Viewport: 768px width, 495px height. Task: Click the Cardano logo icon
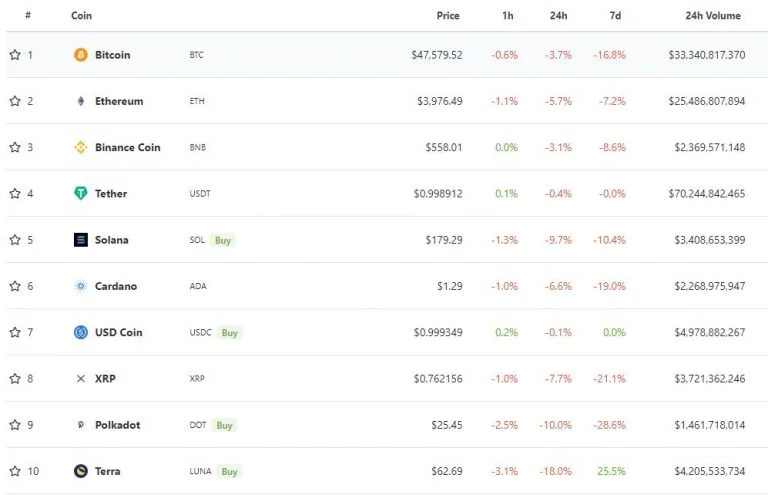(81, 286)
